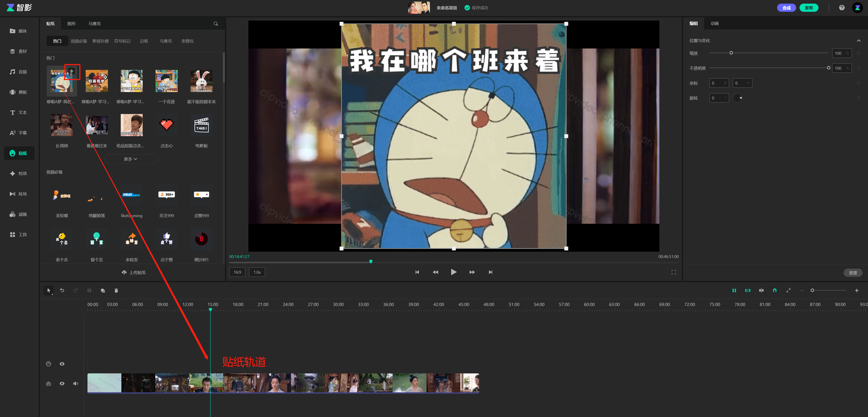Viewport: 868px width, 417px height.
Task: Play the preview video
Action: click(454, 272)
